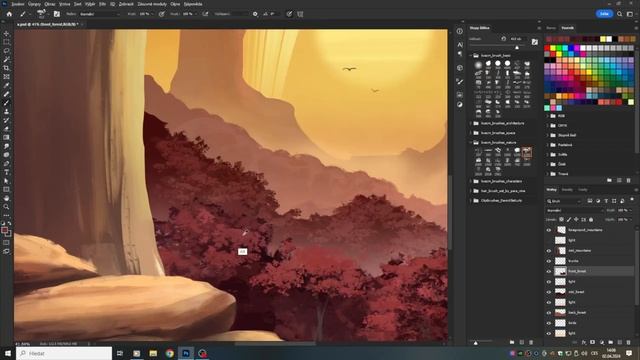The image size is (640, 360).
Task: Add layer mask icon in Layers panel
Action: pyautogui.click(x=593, y=342)
